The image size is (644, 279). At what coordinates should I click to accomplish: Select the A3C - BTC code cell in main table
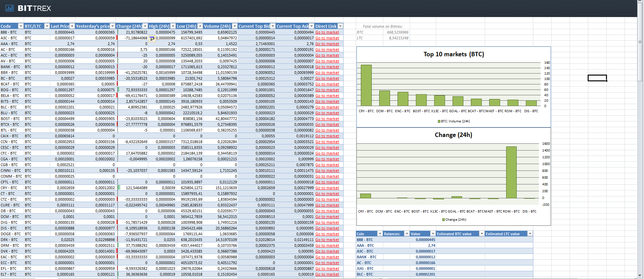(x=12, y=38)
